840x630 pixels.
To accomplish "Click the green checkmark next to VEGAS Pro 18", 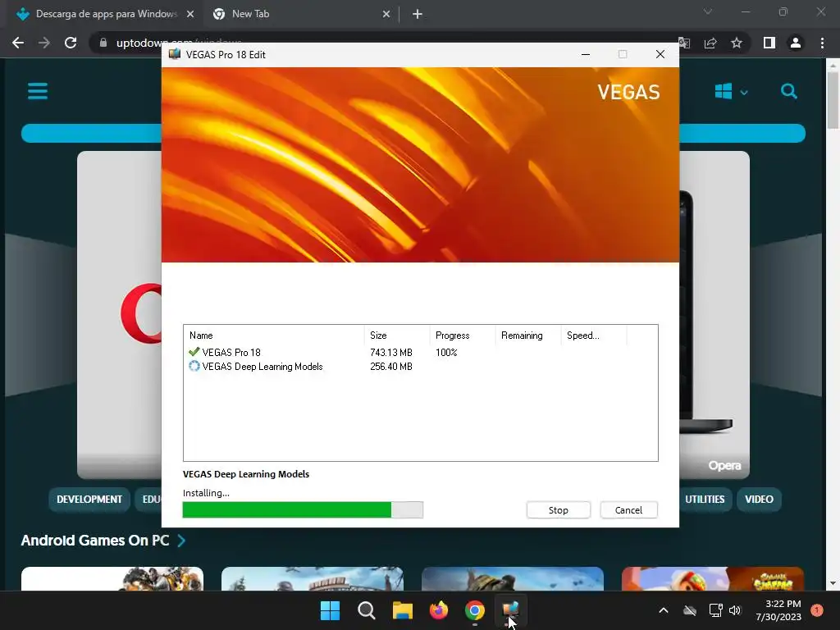I will click(194, 352).
